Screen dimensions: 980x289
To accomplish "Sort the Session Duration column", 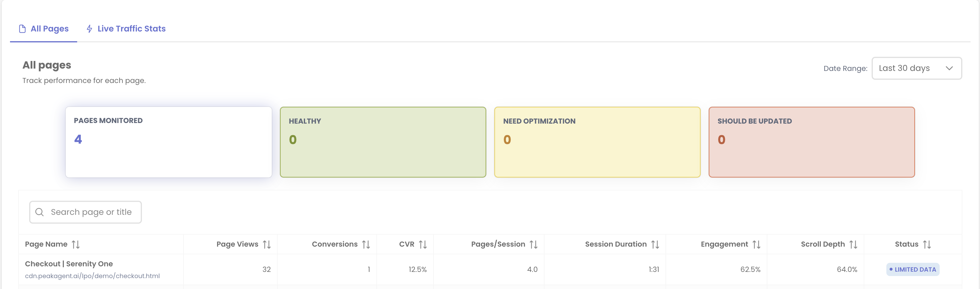I will [655, 244].
